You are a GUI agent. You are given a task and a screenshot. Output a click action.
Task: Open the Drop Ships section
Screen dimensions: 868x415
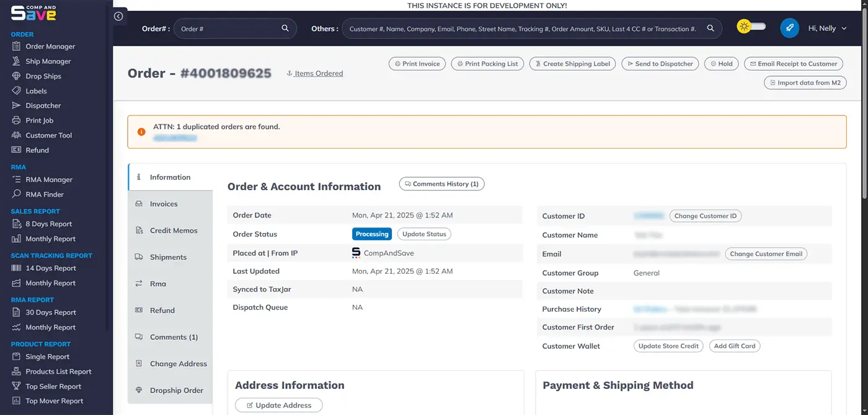click(43, 76)
